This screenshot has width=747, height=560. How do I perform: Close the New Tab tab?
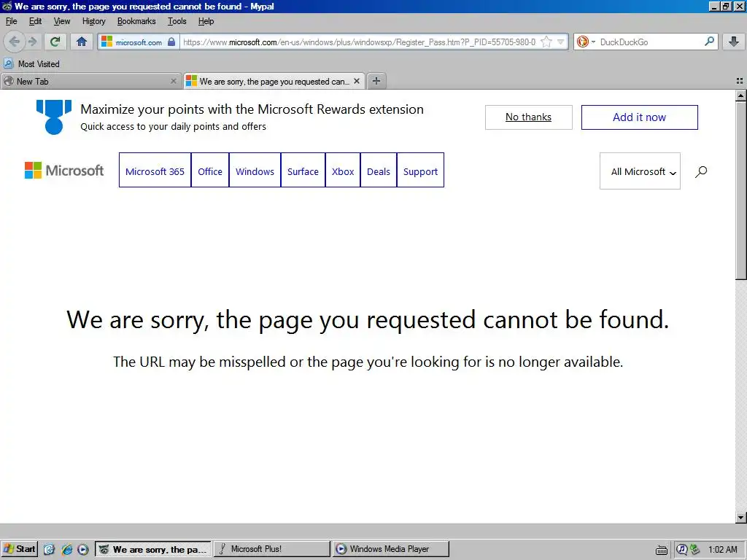(174, 82)
